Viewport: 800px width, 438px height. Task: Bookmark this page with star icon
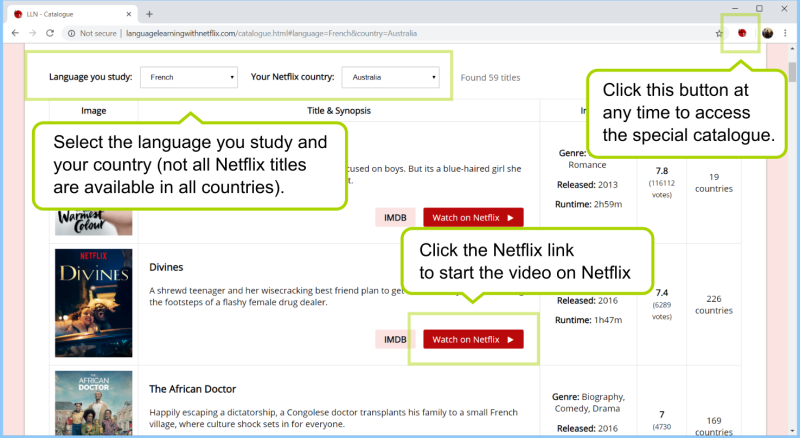(719, 33)
